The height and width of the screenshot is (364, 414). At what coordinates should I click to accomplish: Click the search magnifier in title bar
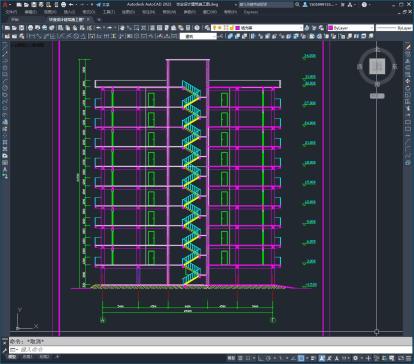coord(297,5)
